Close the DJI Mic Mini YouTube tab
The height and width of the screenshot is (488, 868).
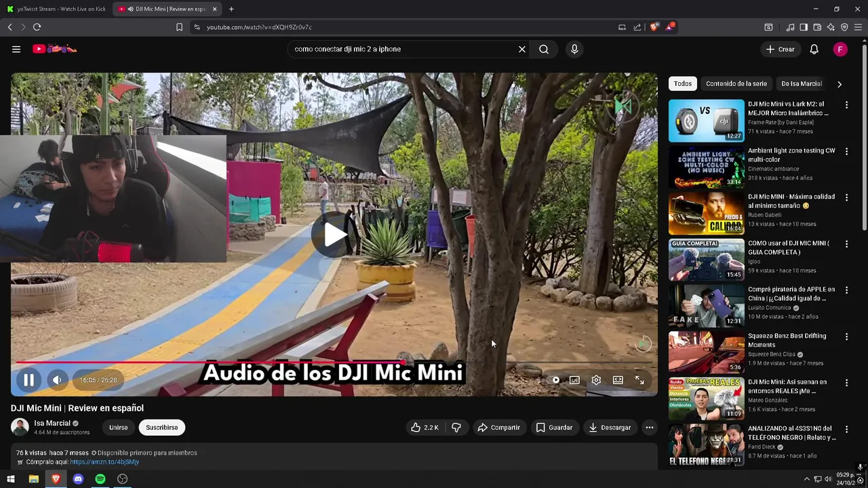(215, 9)
